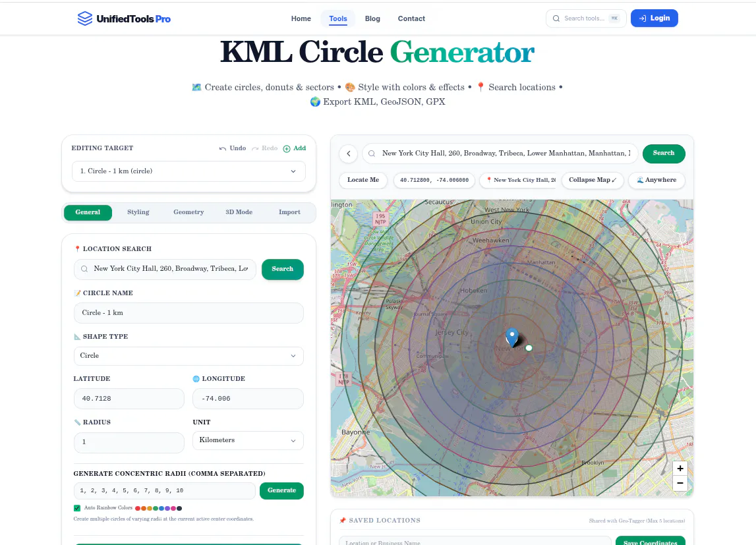Click the Locate Me button
756x545 pixels.
(363, 180)
